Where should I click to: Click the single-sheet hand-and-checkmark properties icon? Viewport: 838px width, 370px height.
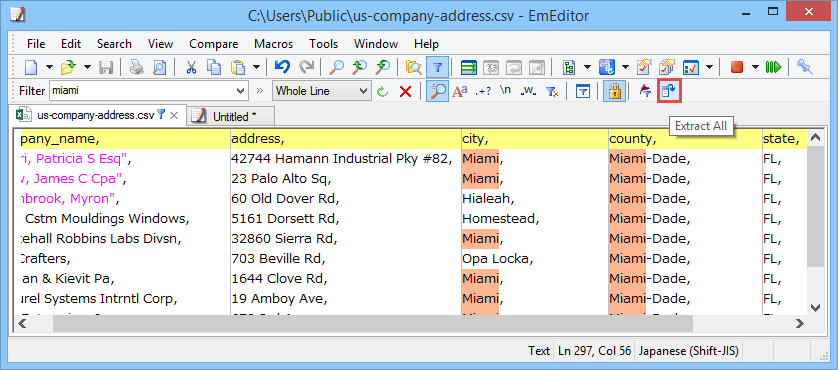point(643,67)
